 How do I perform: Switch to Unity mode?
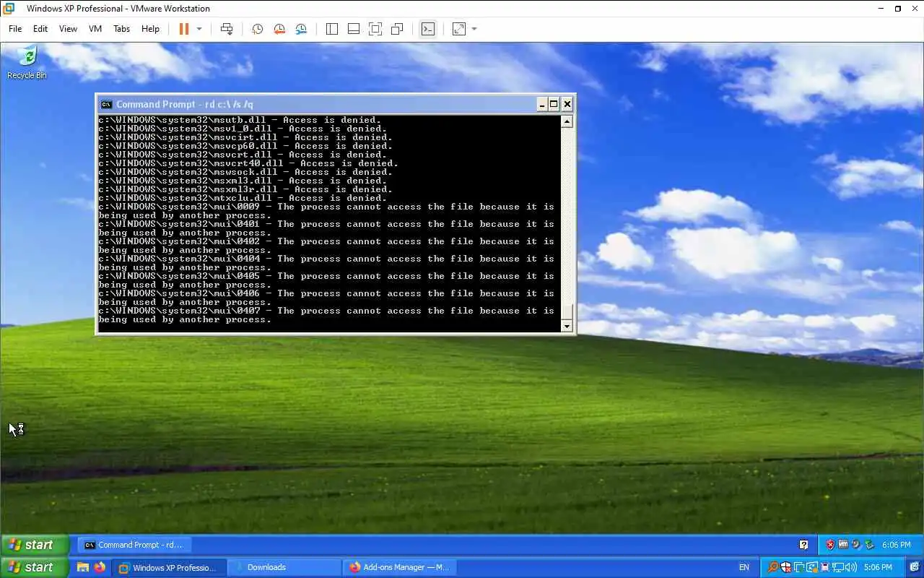(x=397, y=29)
